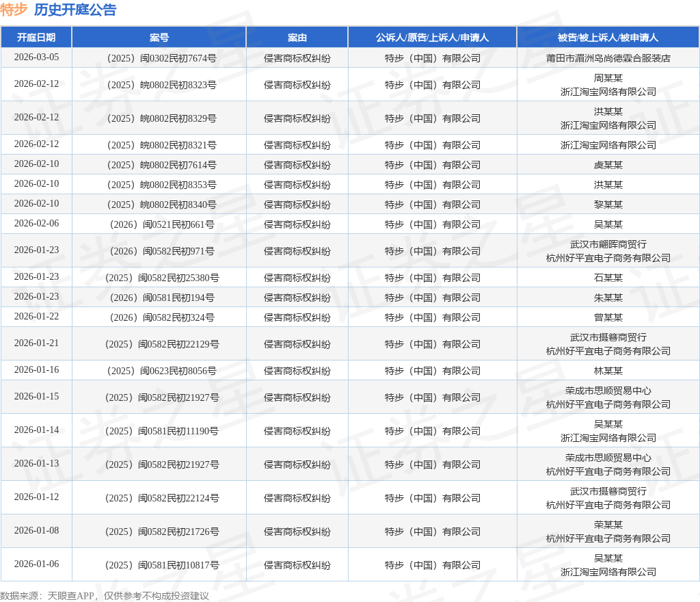
Task: Select case number (2026)闽0582民初971号
Action: (x=161, y=251)
